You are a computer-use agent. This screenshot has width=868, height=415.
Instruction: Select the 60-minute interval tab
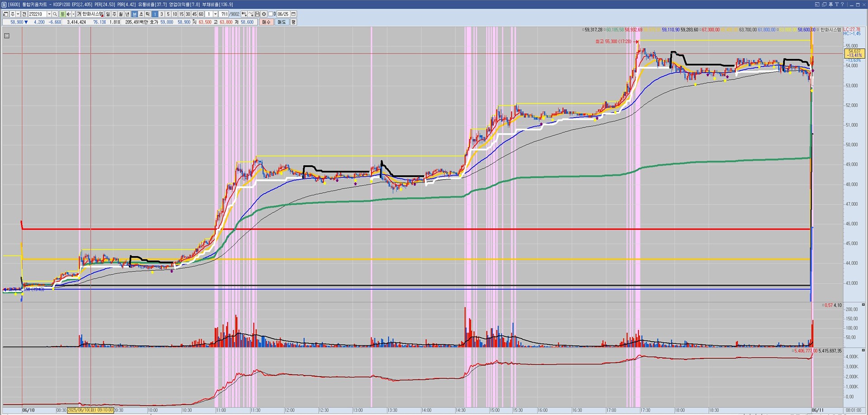tap(201, 14)
